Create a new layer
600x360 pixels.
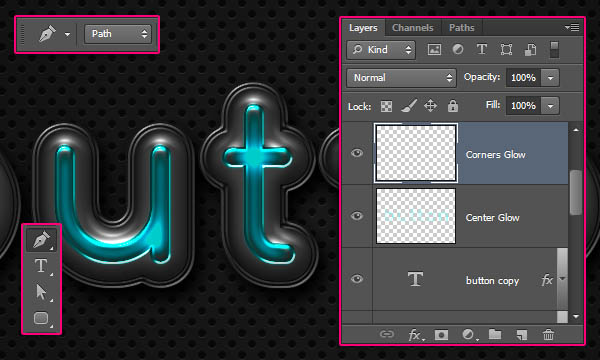pyautogui.click(x=521, y=335)
